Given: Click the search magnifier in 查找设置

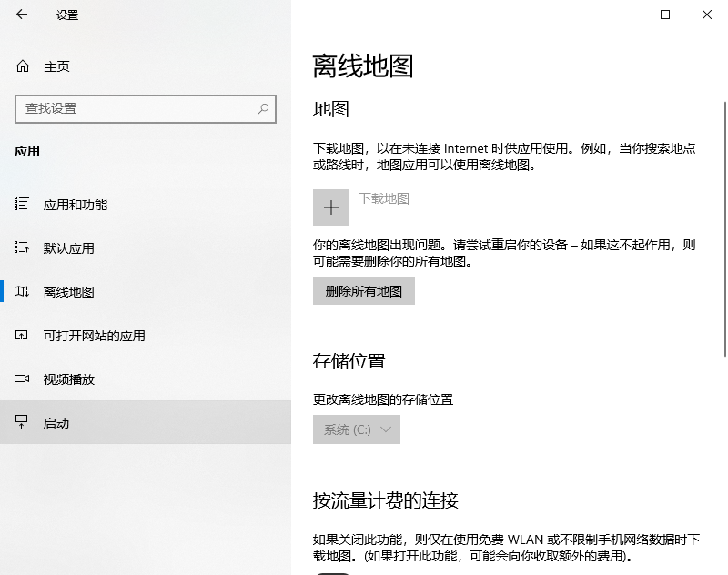Looking at the screenshot, I should tap(262, 109).
